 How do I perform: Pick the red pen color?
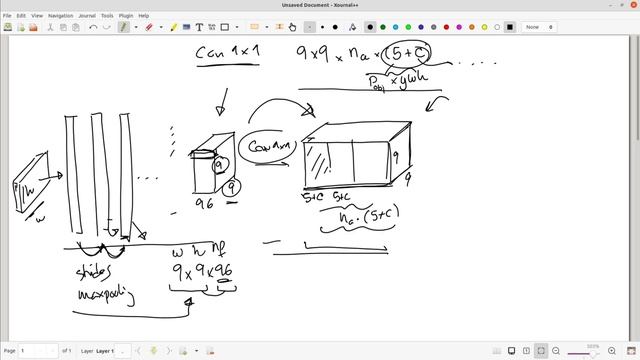tap(446, 27)
